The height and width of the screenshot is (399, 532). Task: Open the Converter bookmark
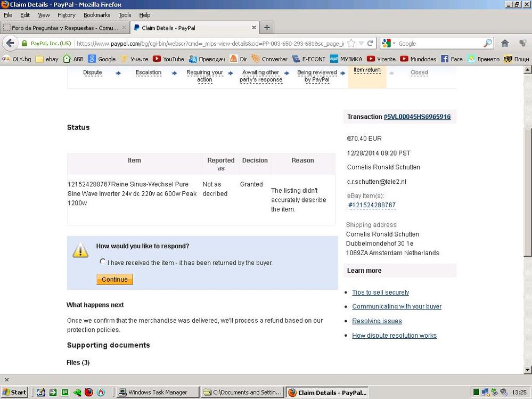(270, 59)
